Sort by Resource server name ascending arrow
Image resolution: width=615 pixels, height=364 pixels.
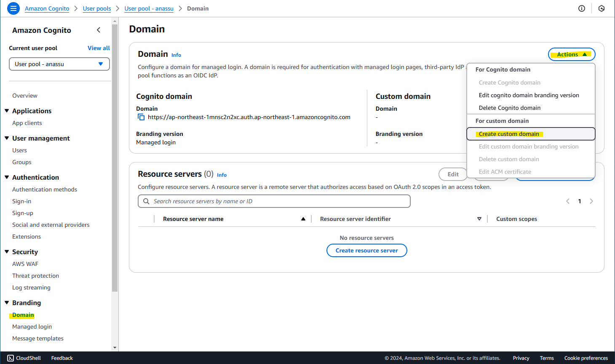click(x=303, y=219)
